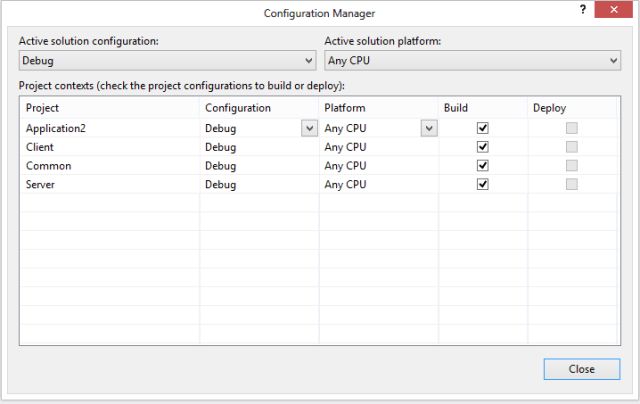This screenshot has width=640, height=404.
Task: Expand Active solution platform dropdown
Action: click(x=472, y=61)
